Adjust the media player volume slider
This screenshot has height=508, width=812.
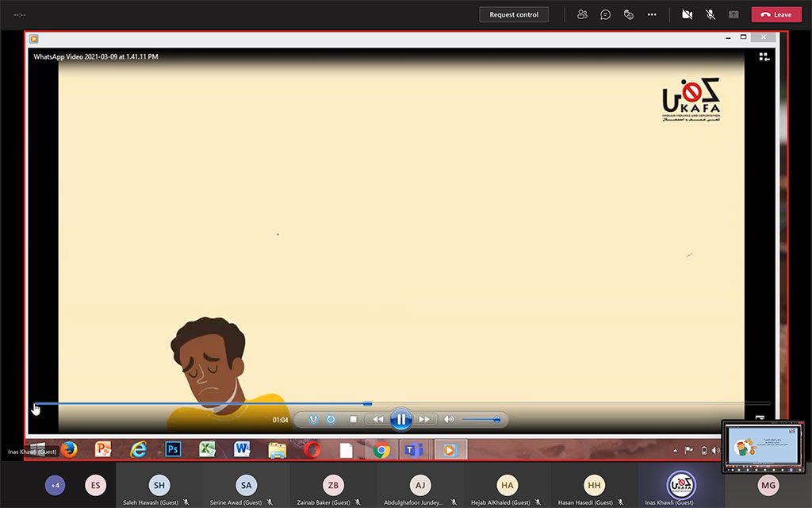(x=481, y=419)
